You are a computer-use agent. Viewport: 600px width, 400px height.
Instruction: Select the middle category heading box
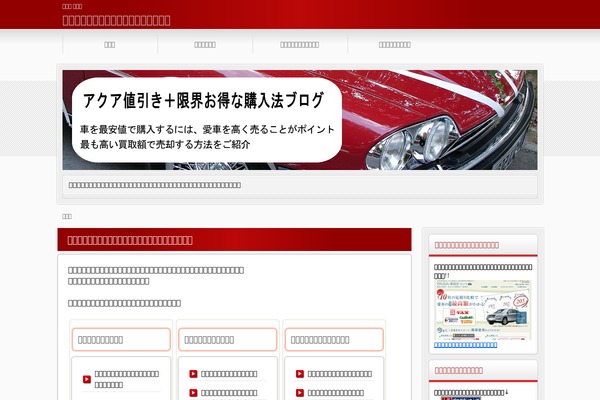(x=228, y=340)
